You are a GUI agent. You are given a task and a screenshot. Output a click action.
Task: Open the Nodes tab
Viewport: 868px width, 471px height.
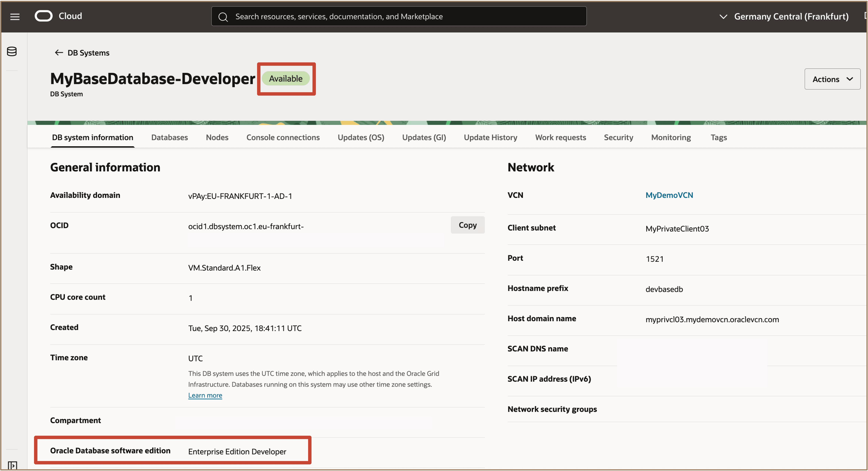tap(217, 137)
